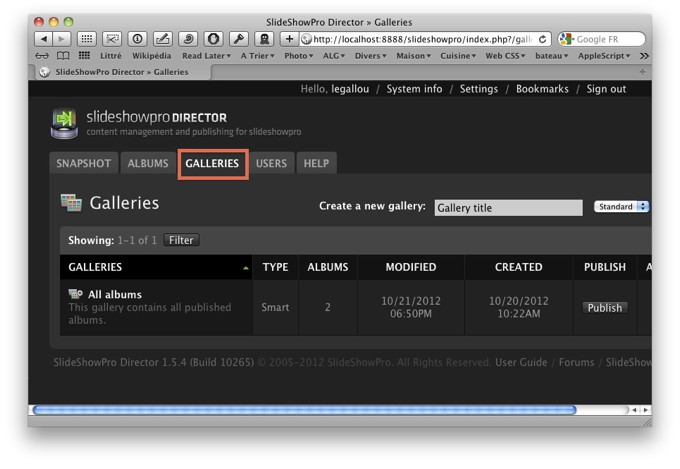Click the SlideShowPro Director logo icon
The image size is (680, 469).
click(65, 122)
